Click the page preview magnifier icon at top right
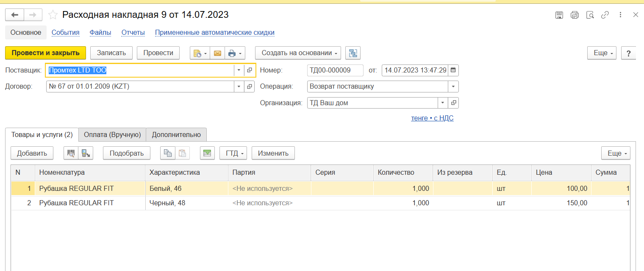 590,15
